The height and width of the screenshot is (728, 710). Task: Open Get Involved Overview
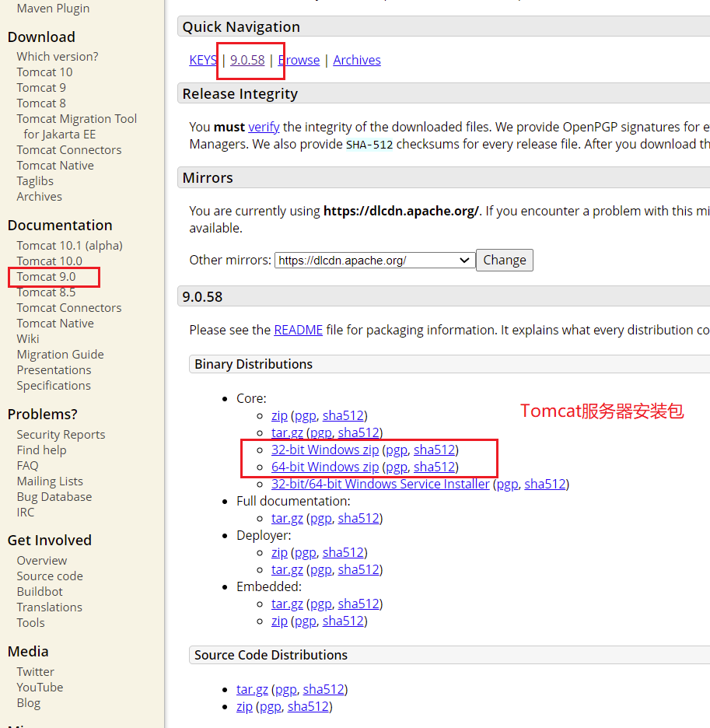pyautogui.click(x=42, y=561)
